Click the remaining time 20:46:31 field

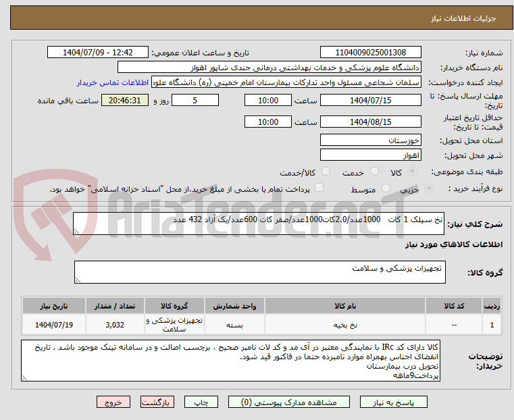[125, 100]
